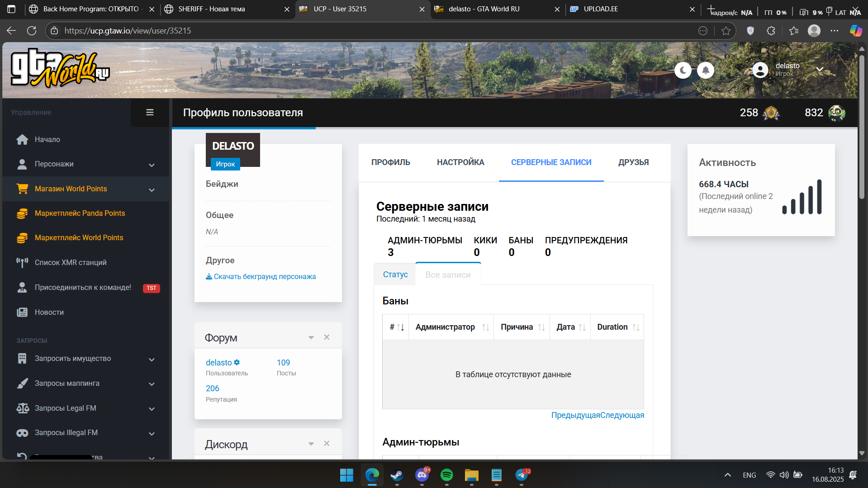Select the Все записи tab
The height and width of the screenshot is (488, 868).
point(448,275)
